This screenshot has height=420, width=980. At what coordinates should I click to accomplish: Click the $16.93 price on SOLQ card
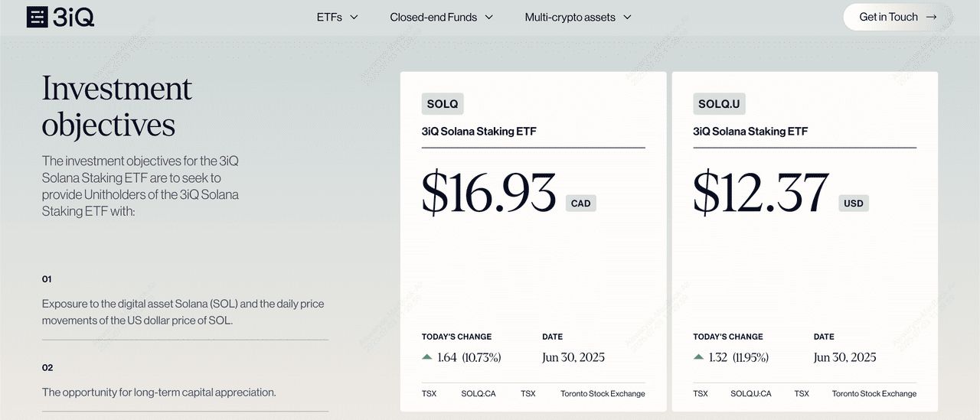point(488,193)
